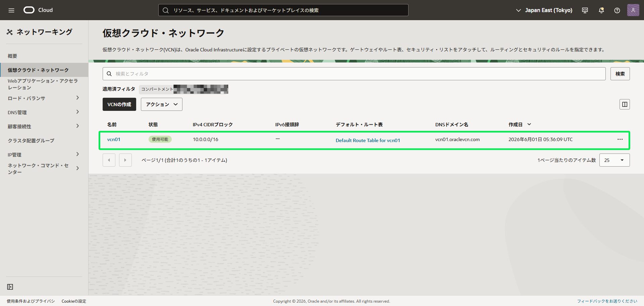Go to the next page of results
The image size is (644, 306).
coord(125,160)
